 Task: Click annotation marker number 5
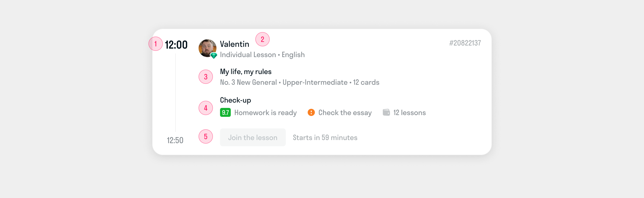205,137
